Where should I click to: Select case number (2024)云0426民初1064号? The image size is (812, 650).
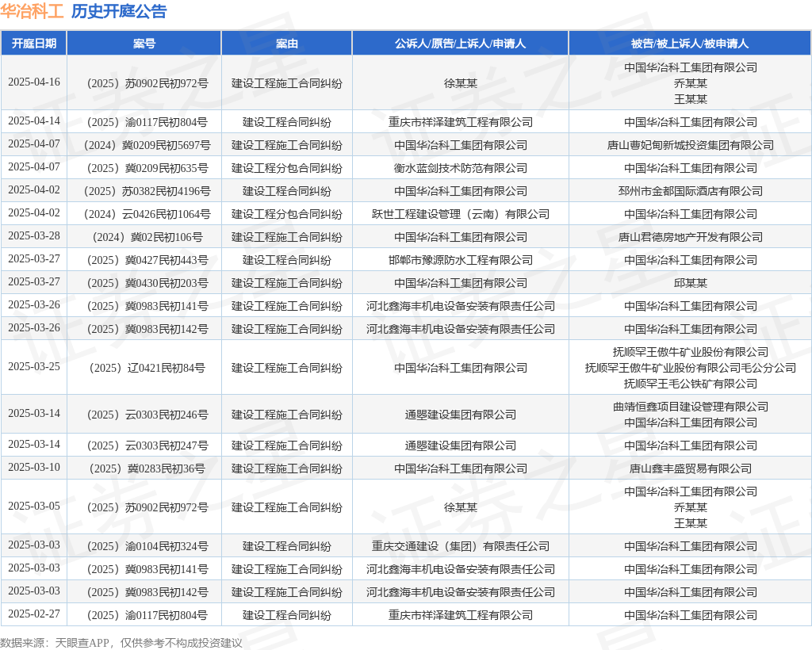tap(147, 214)
